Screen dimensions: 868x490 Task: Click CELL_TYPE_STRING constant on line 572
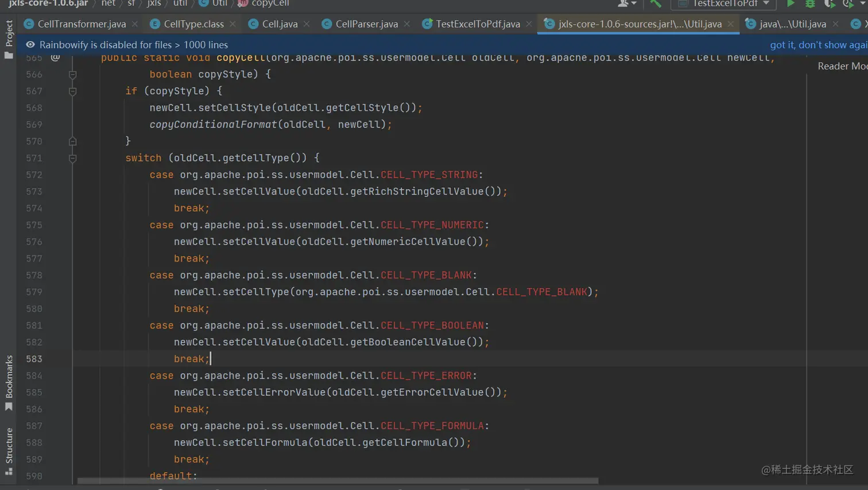point(429,175)
